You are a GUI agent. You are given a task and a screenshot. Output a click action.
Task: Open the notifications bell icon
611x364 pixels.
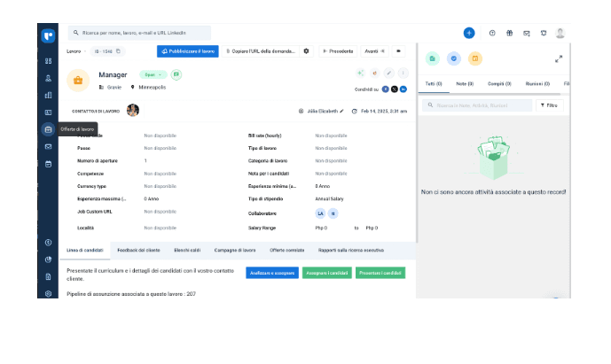(544, 33)
